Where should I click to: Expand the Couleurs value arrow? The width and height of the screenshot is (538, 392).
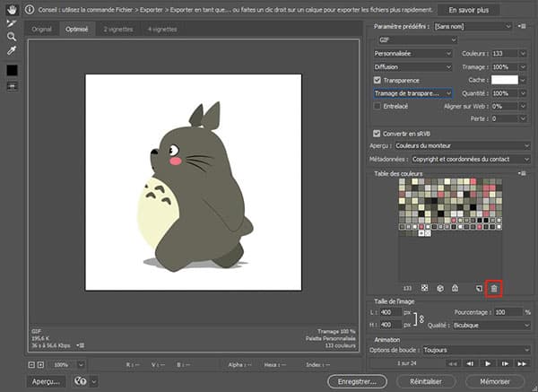coord(523,54)
